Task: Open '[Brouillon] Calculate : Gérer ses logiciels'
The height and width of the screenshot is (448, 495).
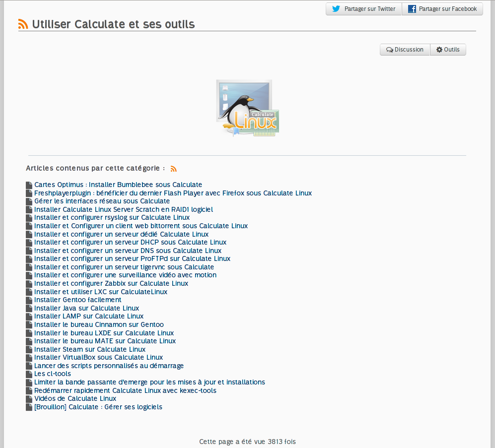Action: coord(98,407)
